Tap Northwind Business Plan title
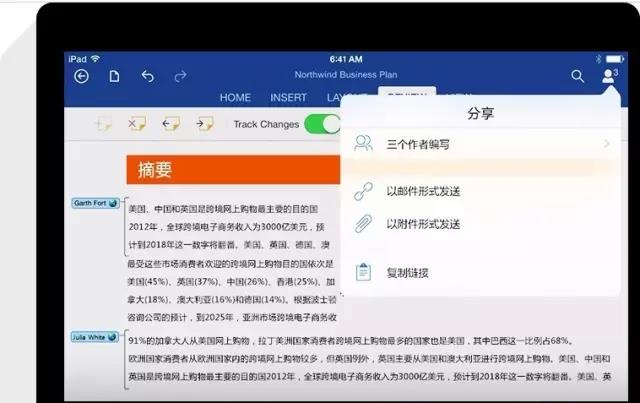Screen dimensions: 640x403 point(346,75)
